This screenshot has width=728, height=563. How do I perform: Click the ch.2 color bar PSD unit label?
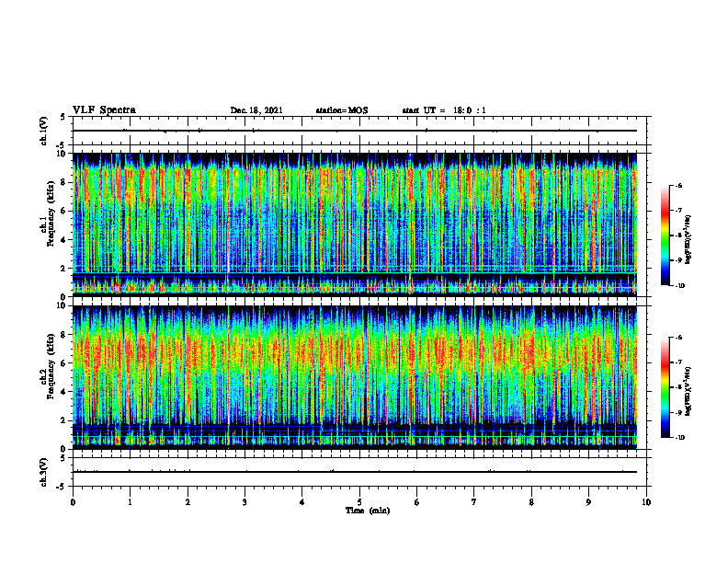pos(688,391)
